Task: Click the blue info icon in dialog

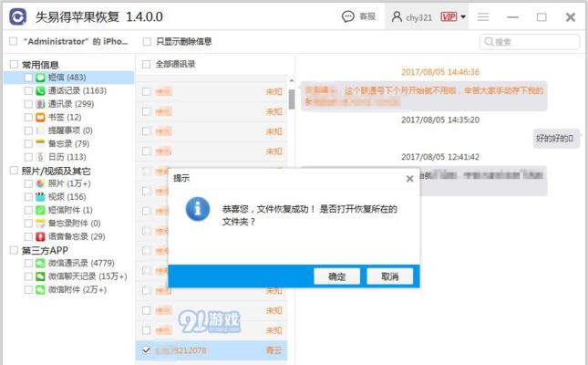Action: tap(198, 209)
